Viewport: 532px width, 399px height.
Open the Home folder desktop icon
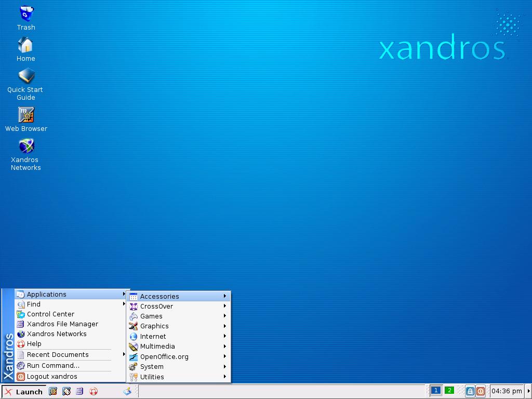25,46
